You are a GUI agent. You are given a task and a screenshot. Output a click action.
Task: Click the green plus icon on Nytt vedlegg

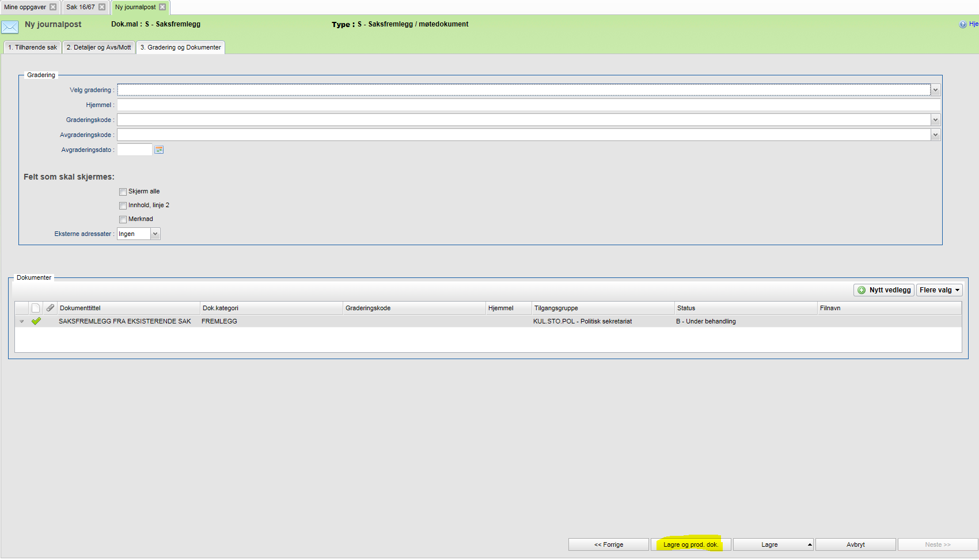click(862, 290)
